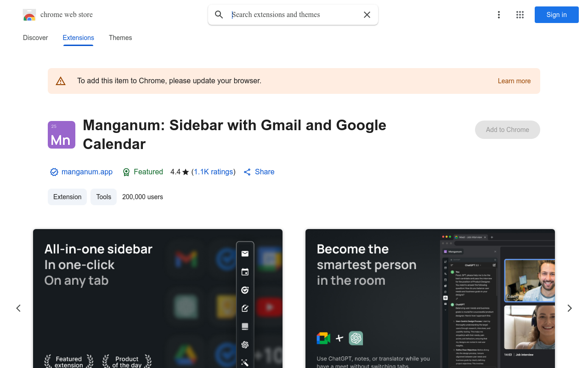Open the Become the smartest person screenshot

click(430, 299)
